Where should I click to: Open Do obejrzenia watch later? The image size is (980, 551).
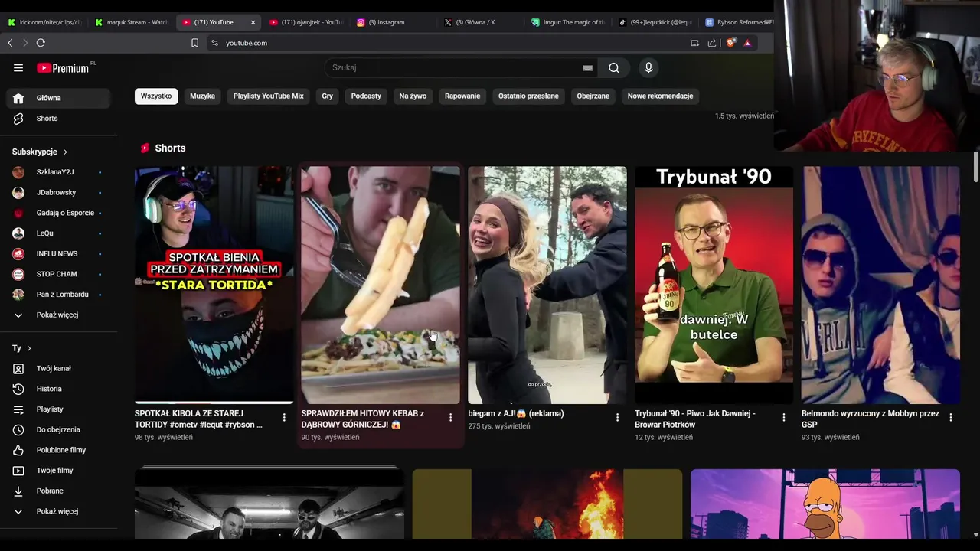pos(59,430)
